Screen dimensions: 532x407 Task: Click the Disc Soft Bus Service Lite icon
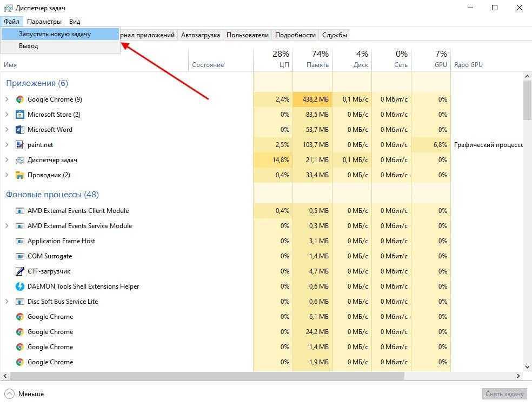19,302
